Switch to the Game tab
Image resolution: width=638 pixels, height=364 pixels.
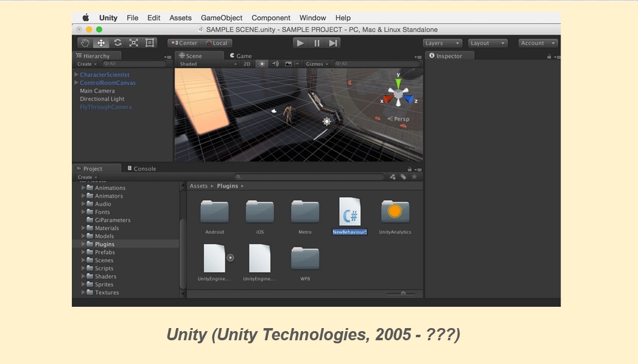tap(241, 56)
